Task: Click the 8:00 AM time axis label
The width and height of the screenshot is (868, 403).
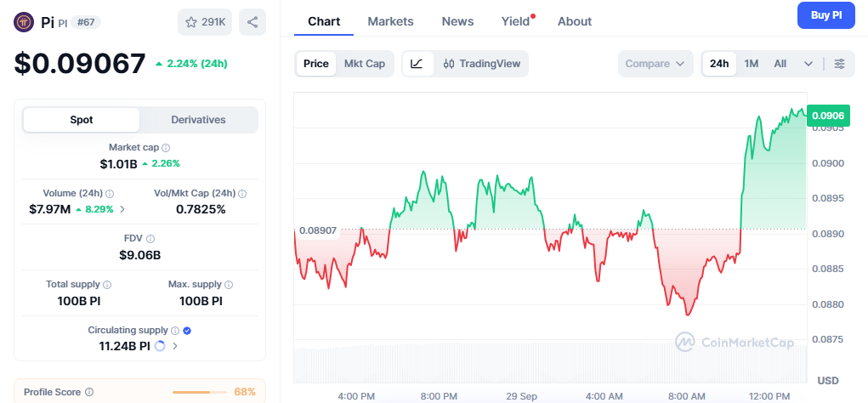Action: [686, 396]
